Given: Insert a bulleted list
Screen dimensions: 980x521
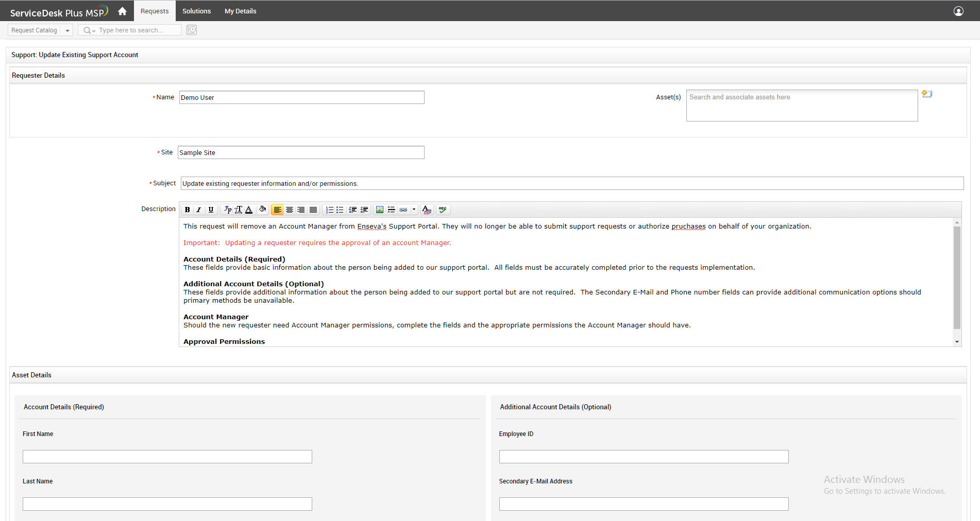Looking at the screenshot, I should pos(340,210).
